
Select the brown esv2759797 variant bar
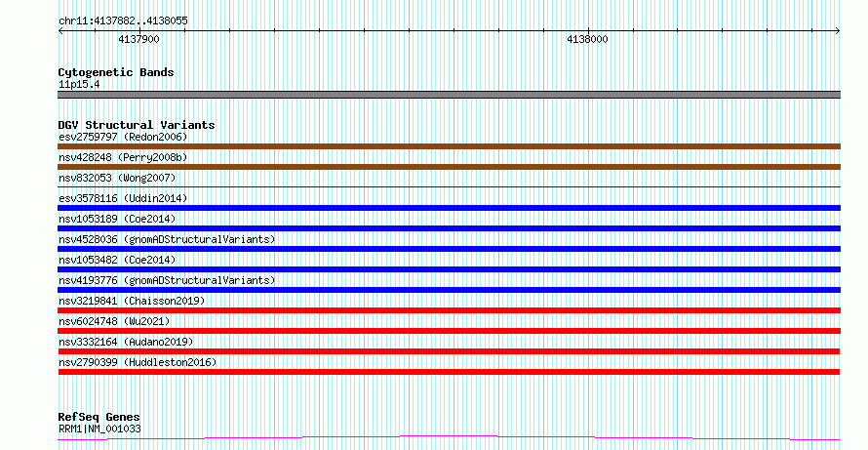[449, 146]
